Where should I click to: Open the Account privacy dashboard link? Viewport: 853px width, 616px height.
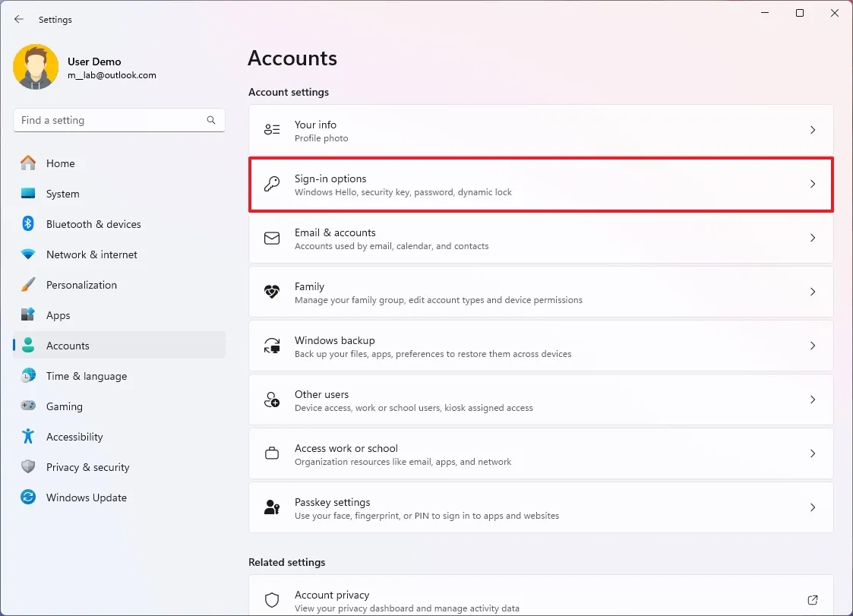(540, 600)
